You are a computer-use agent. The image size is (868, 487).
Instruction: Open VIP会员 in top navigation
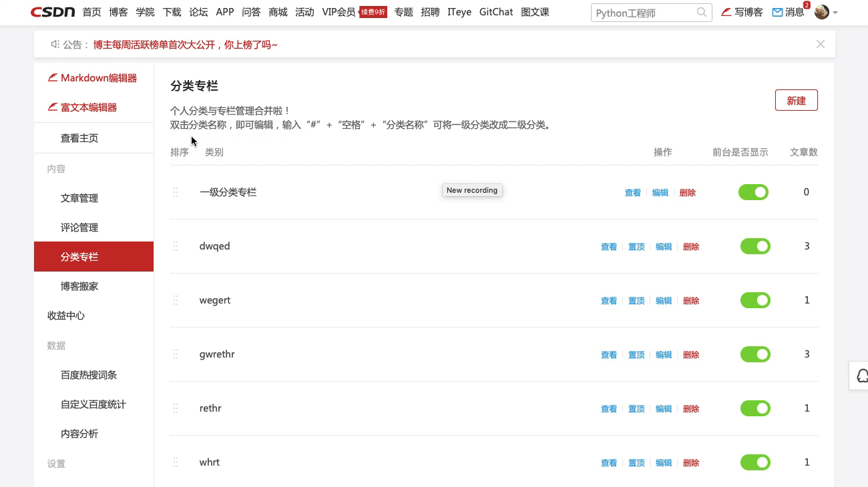click(x=339, y=12)
